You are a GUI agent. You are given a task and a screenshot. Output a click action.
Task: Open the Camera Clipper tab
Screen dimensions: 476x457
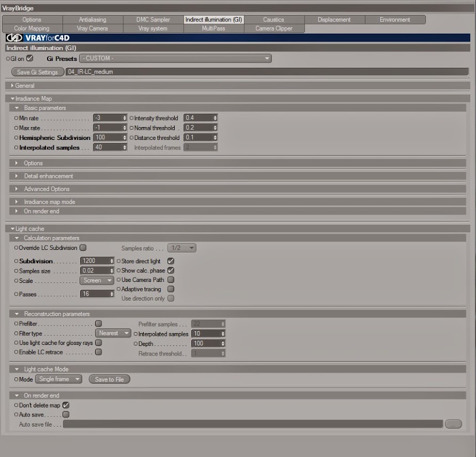(274, 28)
